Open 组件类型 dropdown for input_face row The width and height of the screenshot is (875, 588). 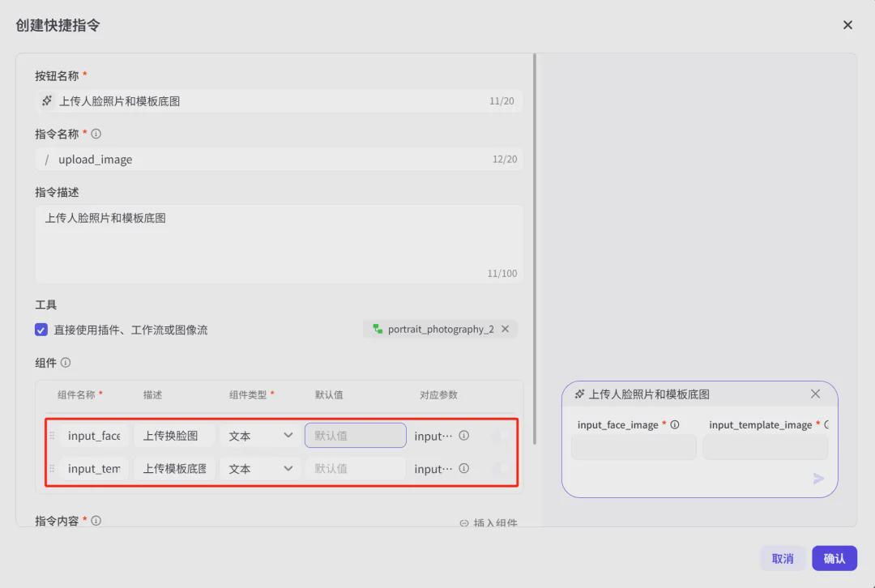click(x=259, y=435)
